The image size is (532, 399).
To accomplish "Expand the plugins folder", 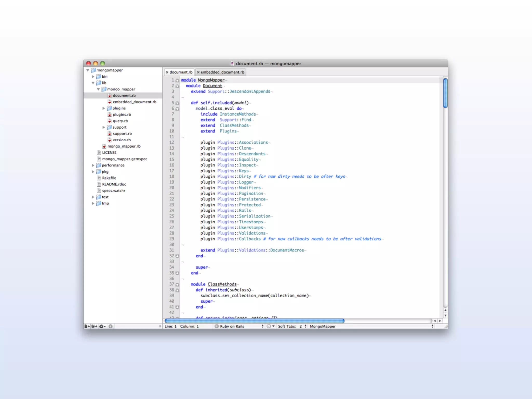I will [104, 108].
